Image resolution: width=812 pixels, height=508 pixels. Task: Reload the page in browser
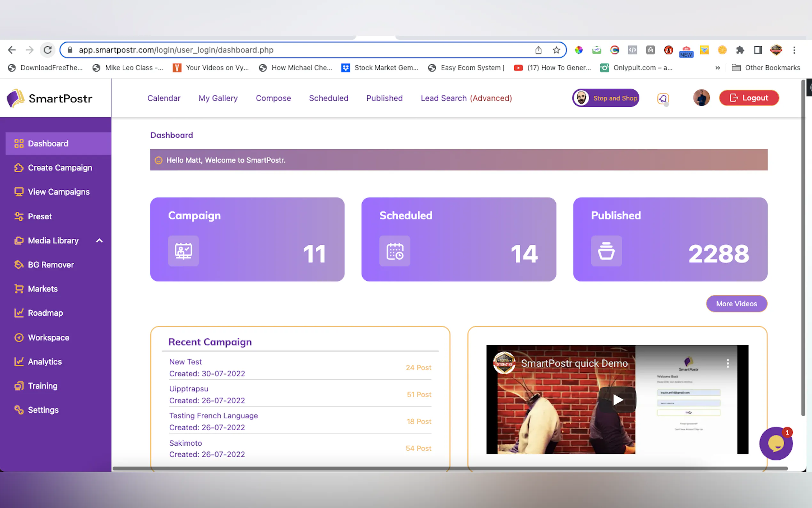pos(48,50)
